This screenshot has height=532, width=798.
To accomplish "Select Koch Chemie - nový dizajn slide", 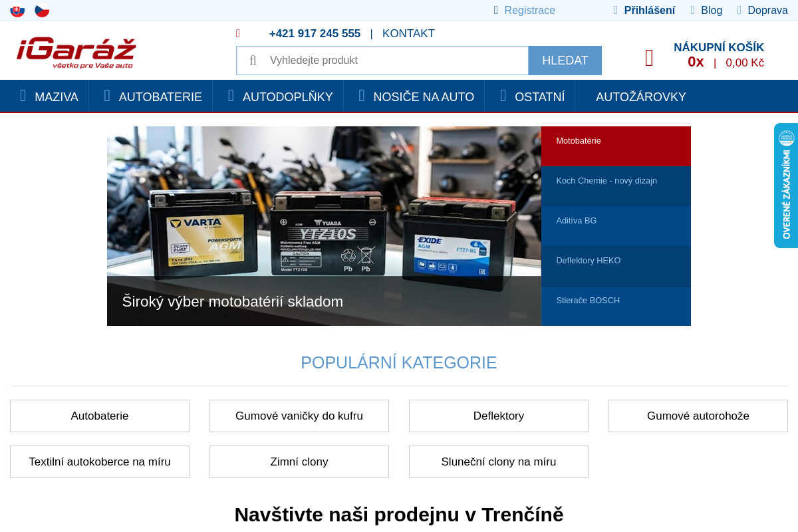I will point(616,186).
